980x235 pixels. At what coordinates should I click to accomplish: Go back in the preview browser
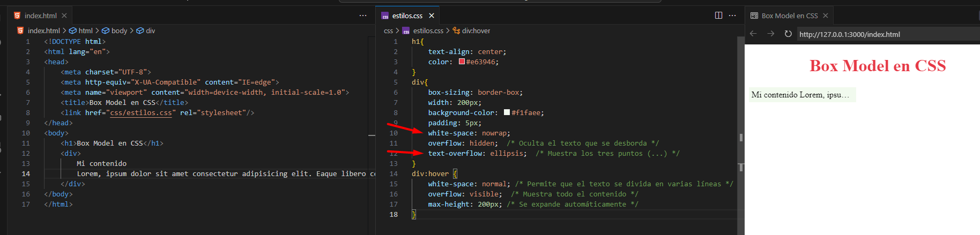753,34
